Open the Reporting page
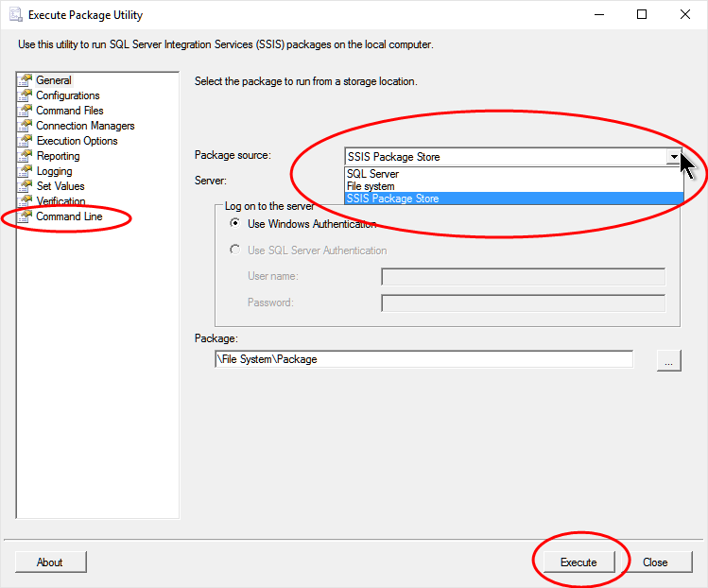Image resolution: width=708 pixels, height=588 pixels. tap(59, 156)
